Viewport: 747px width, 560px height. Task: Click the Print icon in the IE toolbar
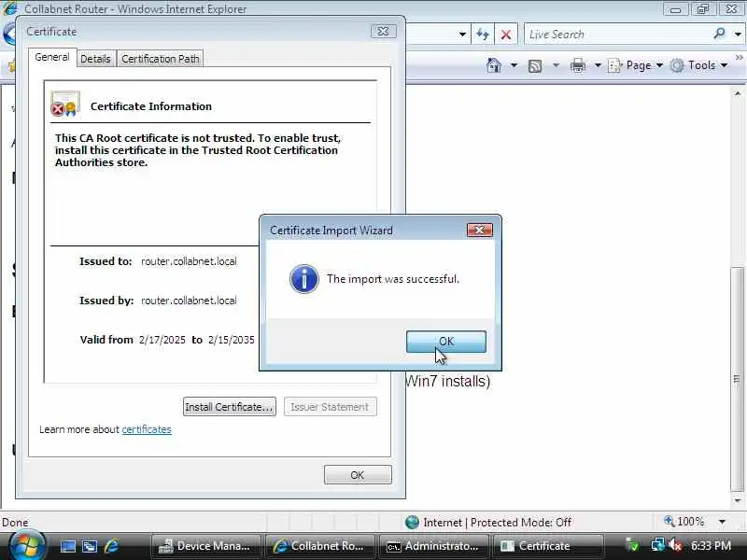[577, 65]
